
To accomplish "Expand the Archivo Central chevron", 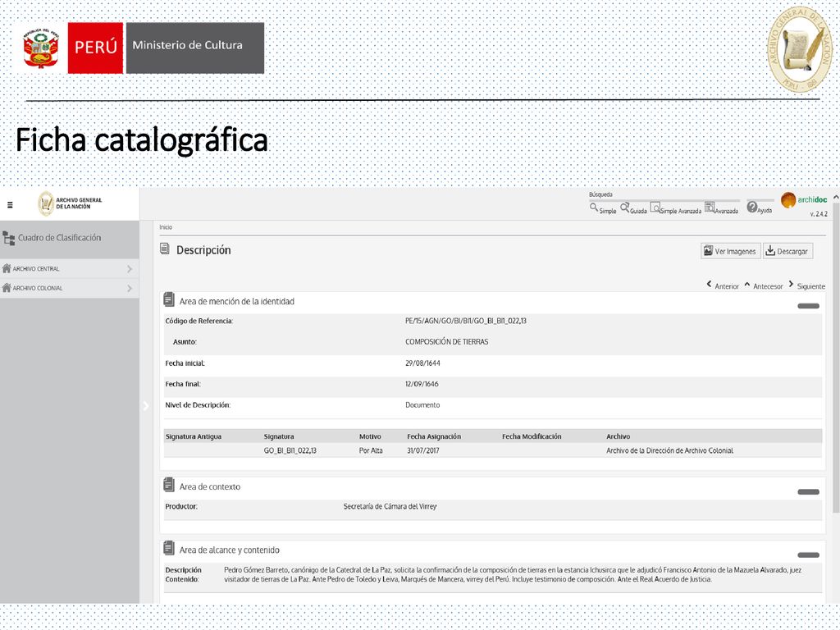I will coord(130,269).
